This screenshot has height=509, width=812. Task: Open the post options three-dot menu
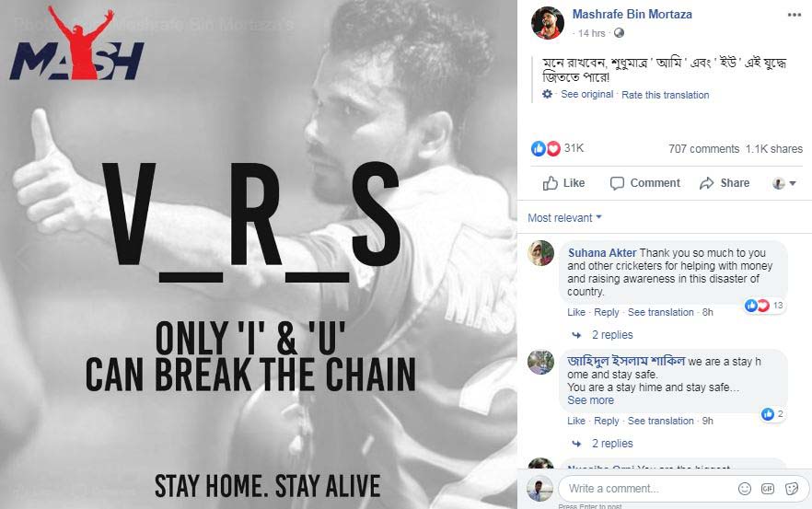point(795,15)
